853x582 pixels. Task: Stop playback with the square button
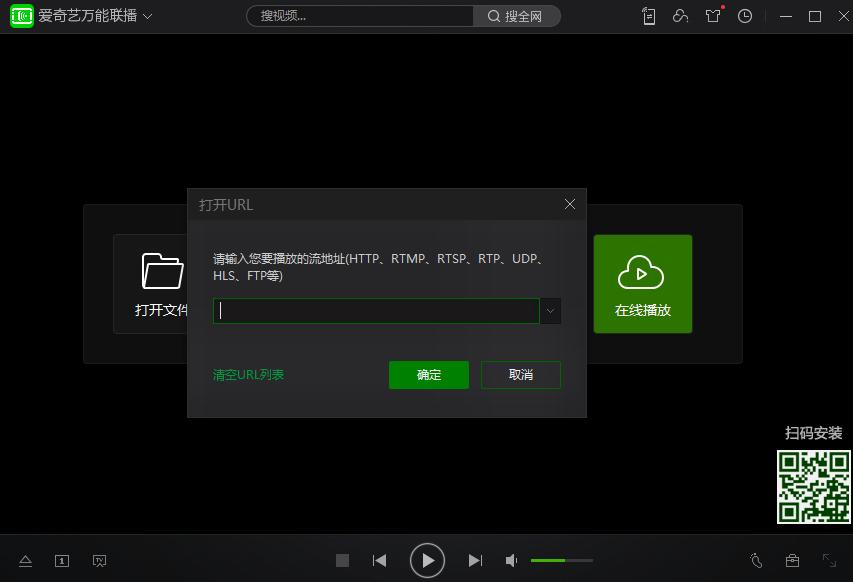click(342, 560)
